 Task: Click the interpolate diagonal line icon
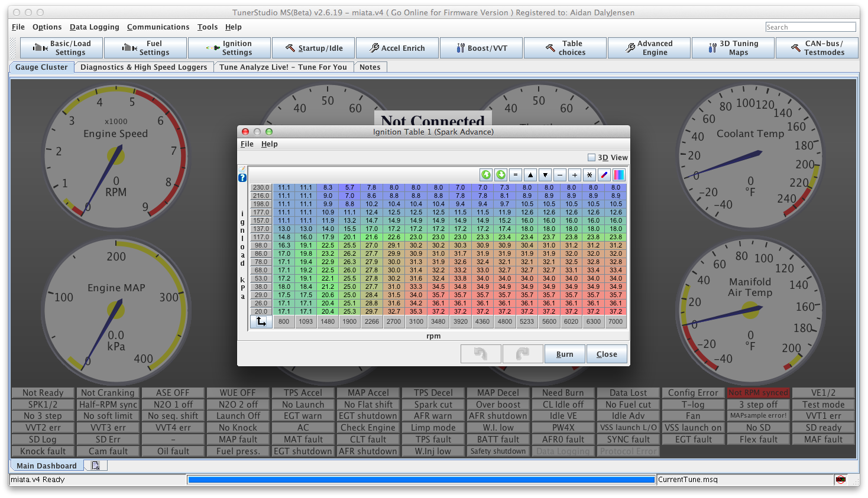click(604, 175)
